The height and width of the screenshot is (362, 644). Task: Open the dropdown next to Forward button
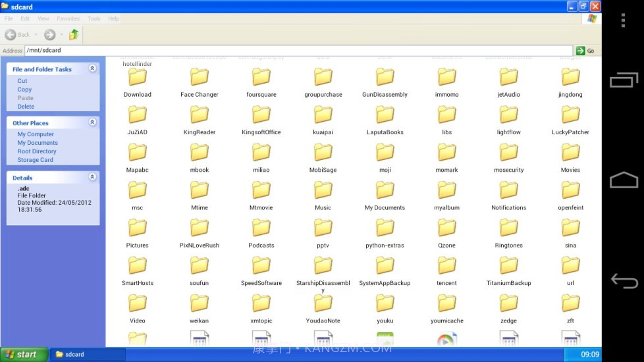click(x=61, y=34)
